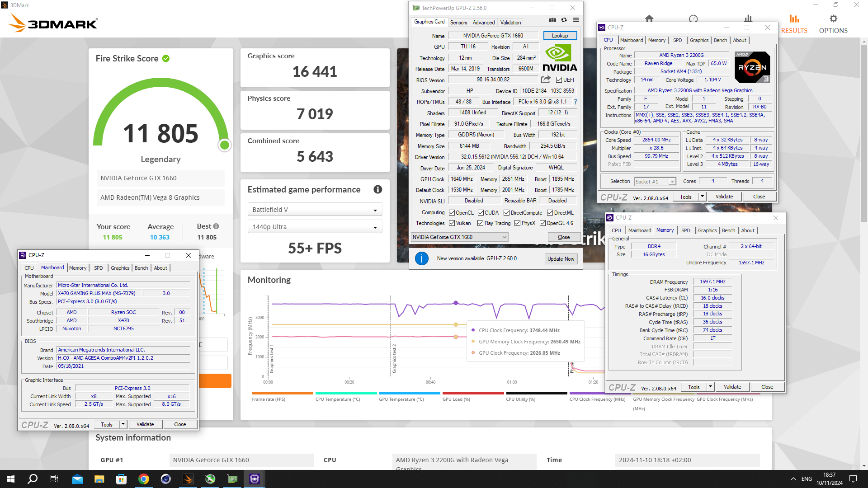The image size is (868, 488).
Task: Open GPU-Z hamburger menu icon
Action: pos(576,20)
